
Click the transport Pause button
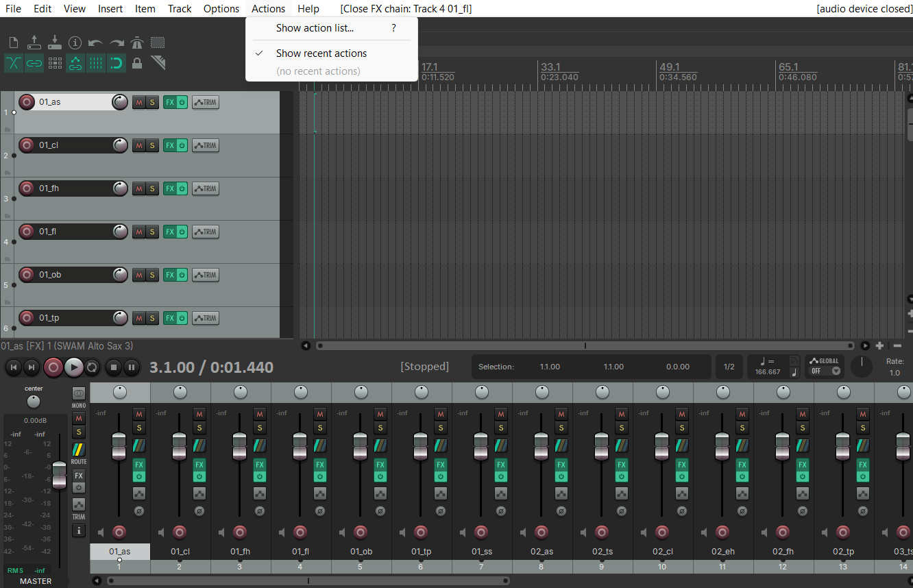click(x=132, y=367)
